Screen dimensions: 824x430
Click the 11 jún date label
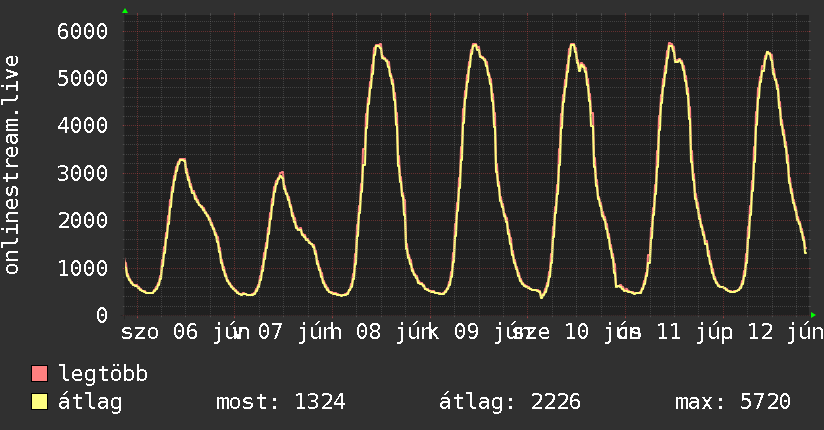[x=695, y=332]
